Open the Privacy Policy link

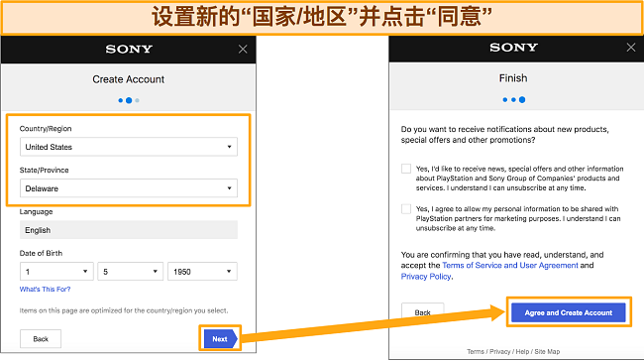tap(426, 277)
